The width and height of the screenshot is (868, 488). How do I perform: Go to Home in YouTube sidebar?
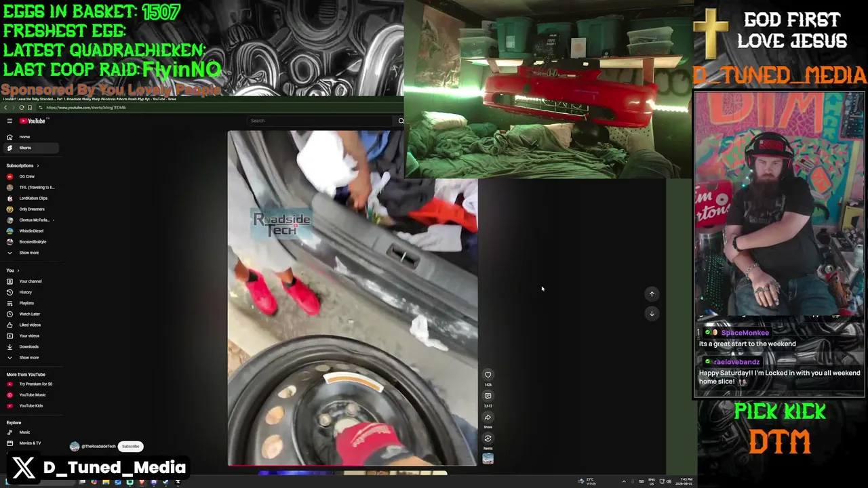click(x=32, y=137)
